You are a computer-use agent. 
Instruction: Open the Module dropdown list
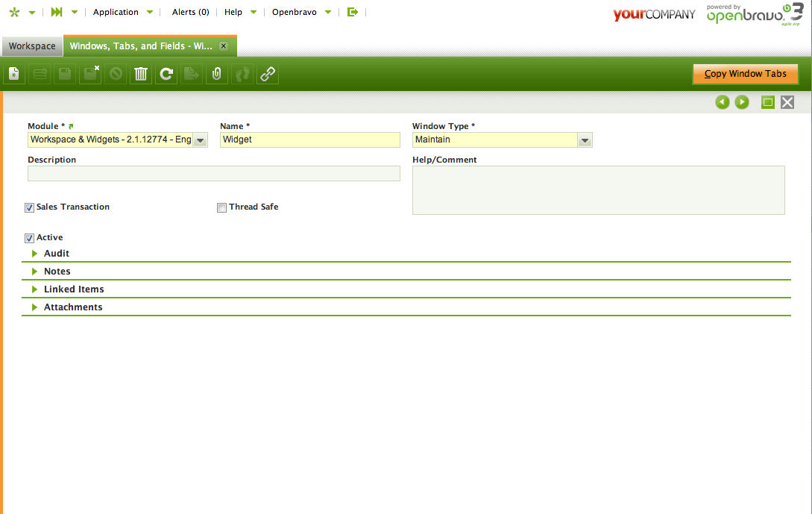pos(200,140)
